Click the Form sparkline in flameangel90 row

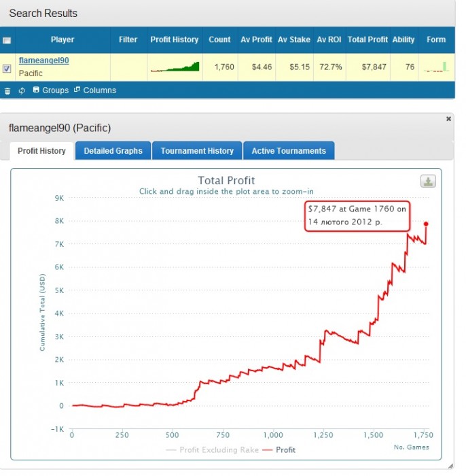pos(436,67)
